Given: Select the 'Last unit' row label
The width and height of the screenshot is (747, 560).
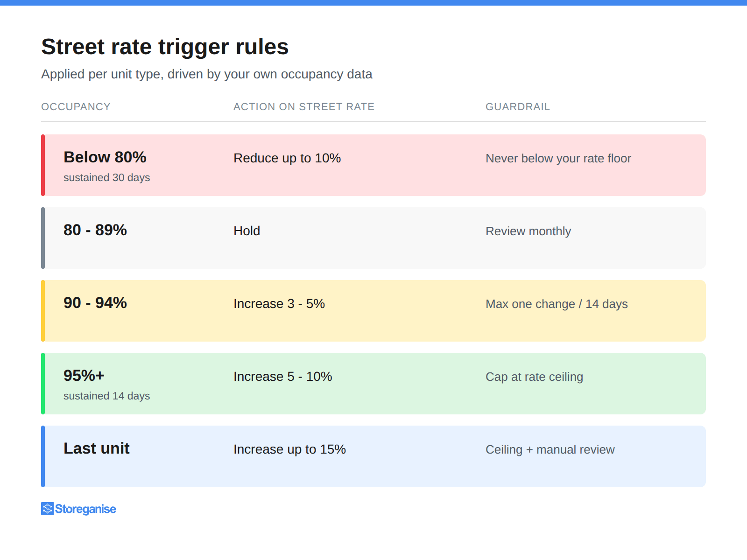Looking at the screenshot, I should [x=96, y=448].
